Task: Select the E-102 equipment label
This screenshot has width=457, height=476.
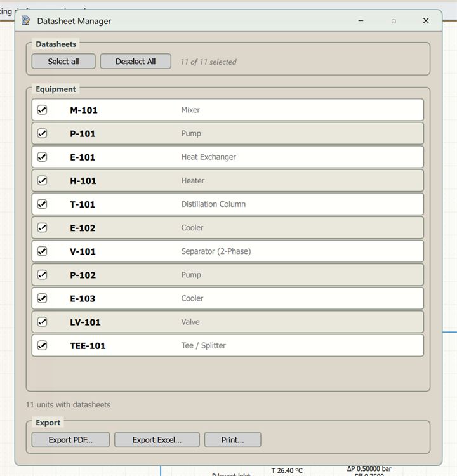Action: point(83,228)
